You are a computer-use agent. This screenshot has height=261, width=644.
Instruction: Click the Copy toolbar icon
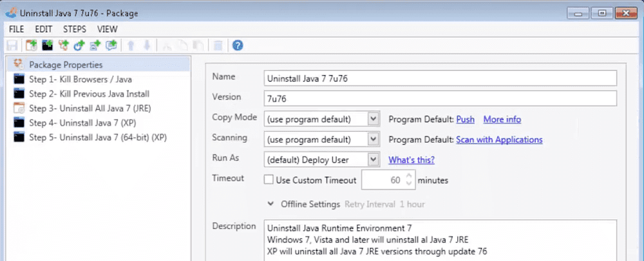point(183,46)
